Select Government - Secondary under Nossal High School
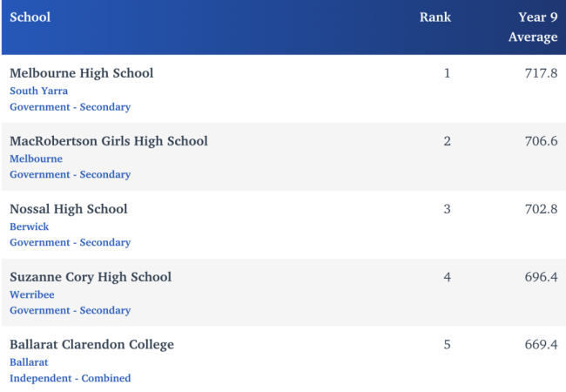This screenshot has height=392, width=566. (70, 242)
